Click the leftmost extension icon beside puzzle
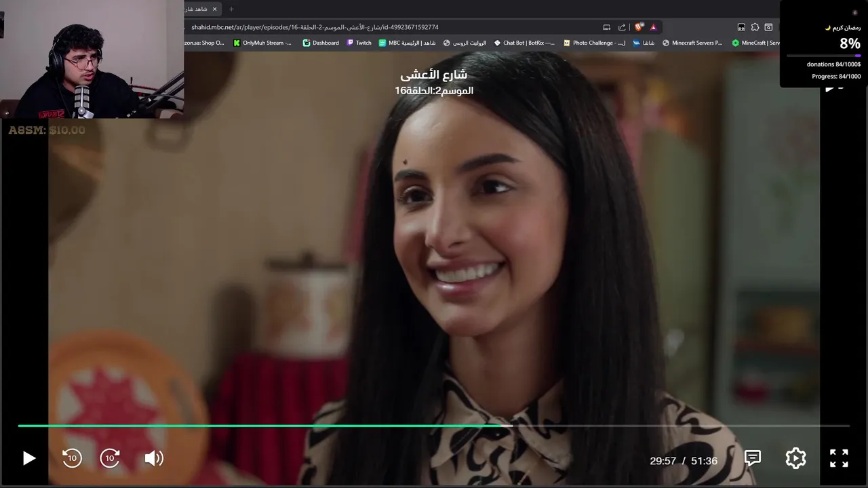The height and width of the screenshot is (488, 868). [x=741, y=27]
